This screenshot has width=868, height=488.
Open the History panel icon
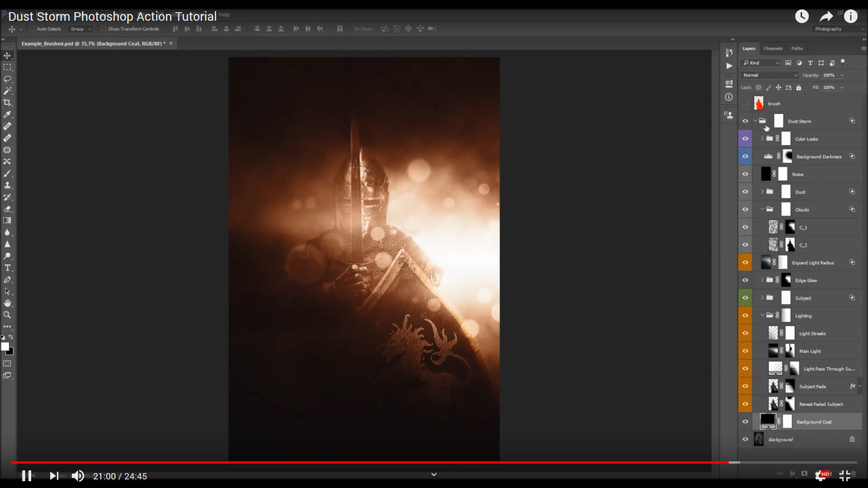pyautogui.click(x=729, y=52)
